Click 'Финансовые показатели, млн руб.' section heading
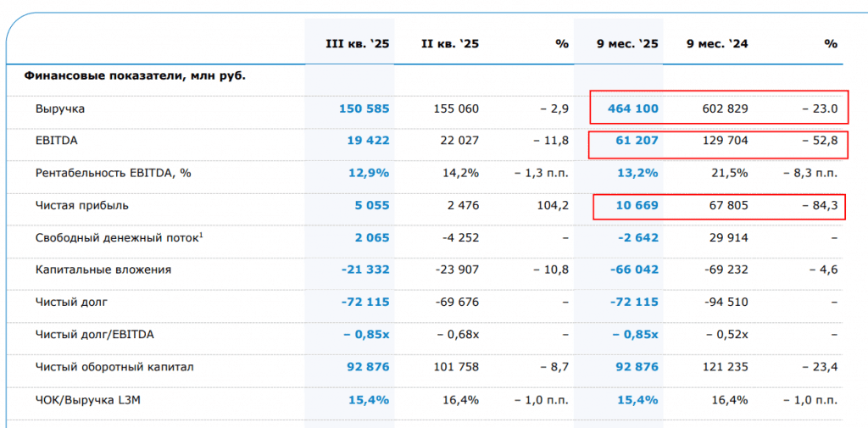 point(136,75)
